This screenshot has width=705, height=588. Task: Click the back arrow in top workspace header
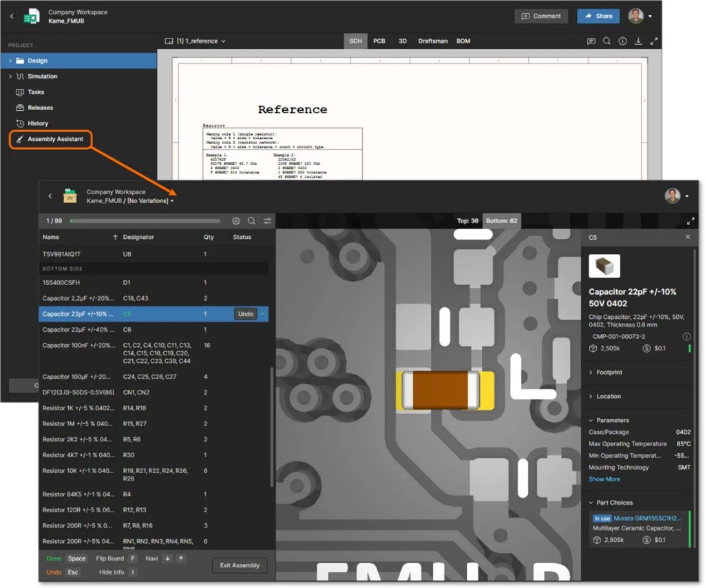[12, 17]
